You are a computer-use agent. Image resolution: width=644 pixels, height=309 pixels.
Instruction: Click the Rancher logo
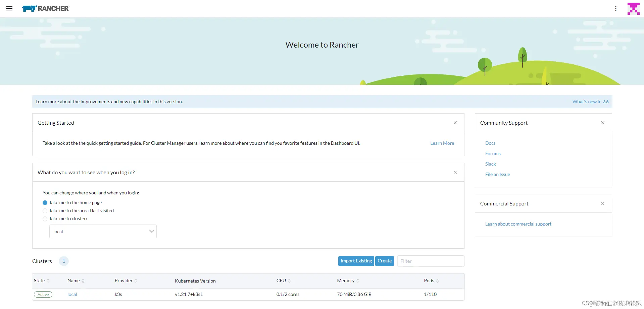pyautogui.click(x=46, y=8)
